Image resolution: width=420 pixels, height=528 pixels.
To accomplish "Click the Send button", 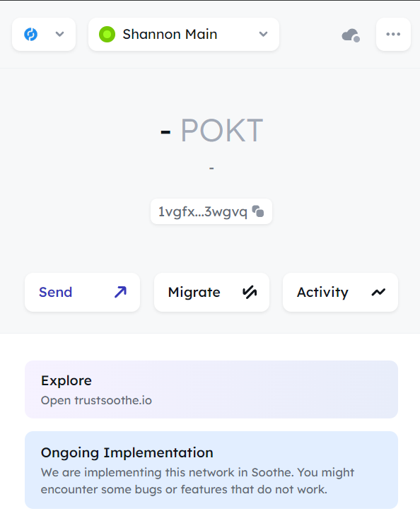I will pos(82,292).
